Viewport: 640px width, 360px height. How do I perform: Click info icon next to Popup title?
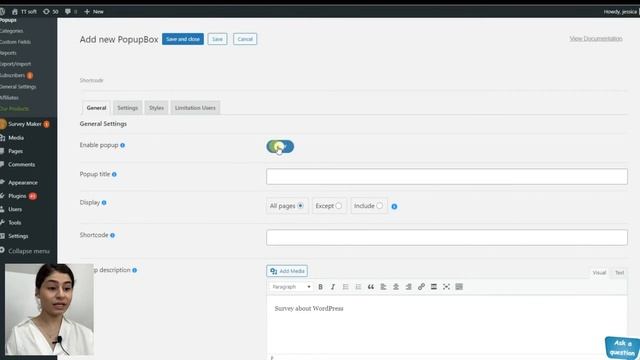114,174
